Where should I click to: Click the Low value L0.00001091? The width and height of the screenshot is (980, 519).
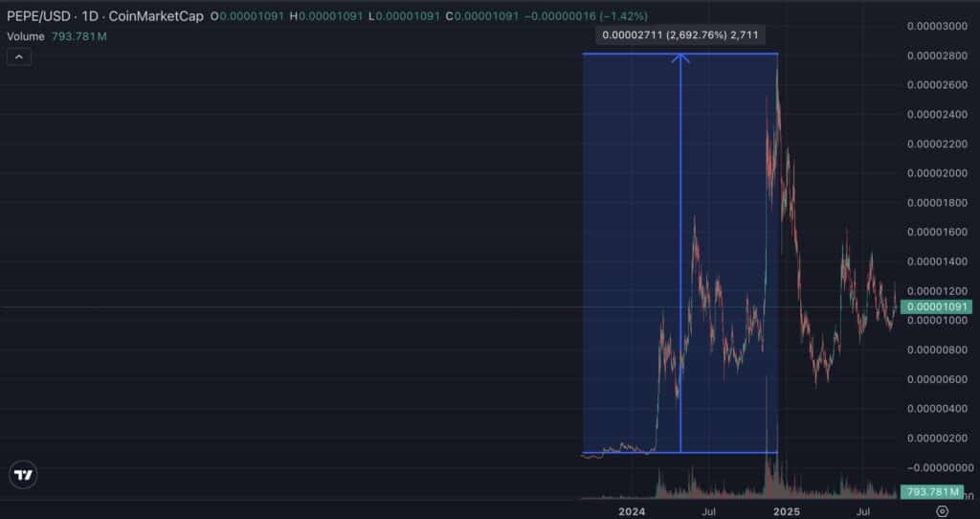coord(405,16)
